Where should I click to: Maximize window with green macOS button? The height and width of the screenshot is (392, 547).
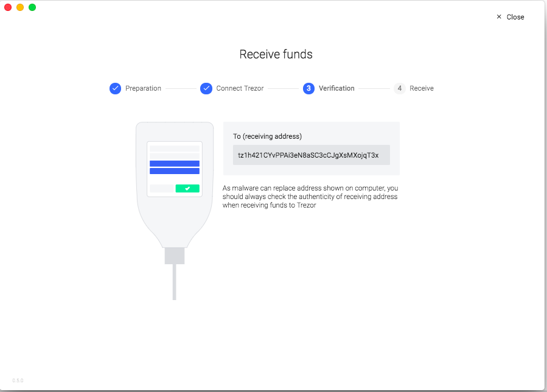click(32, 7)
